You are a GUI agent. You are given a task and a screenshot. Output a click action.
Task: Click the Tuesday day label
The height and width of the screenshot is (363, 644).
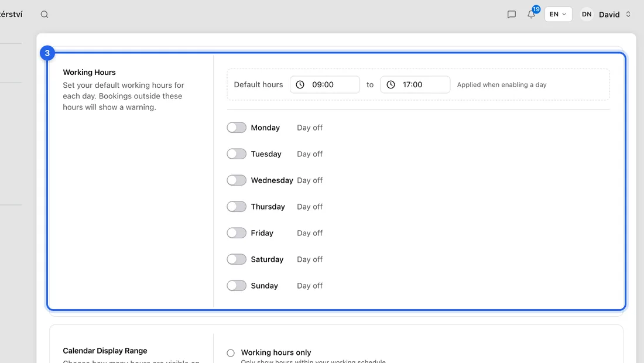pos(266,154)
